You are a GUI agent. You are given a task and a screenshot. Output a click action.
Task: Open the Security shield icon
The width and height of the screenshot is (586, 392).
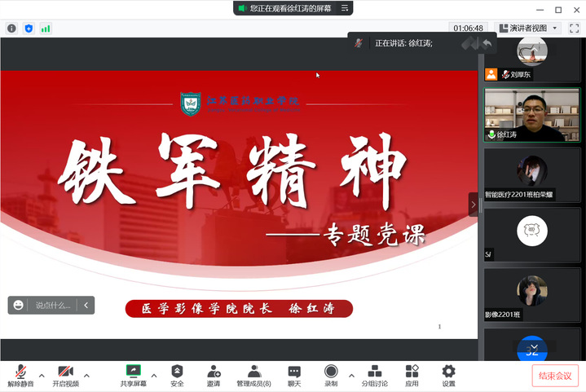click(177, 372)
